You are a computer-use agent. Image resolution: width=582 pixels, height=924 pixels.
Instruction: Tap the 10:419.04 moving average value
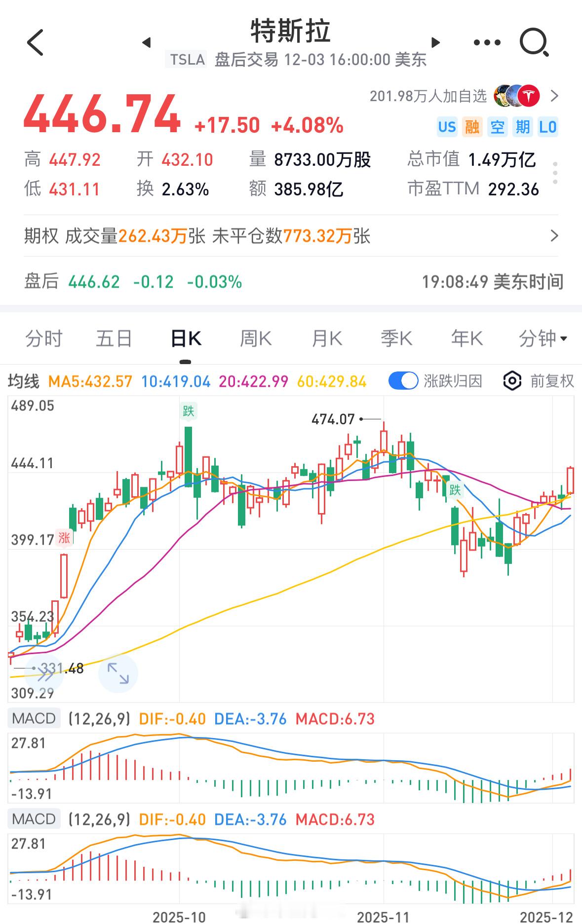(x=176, y=381)
